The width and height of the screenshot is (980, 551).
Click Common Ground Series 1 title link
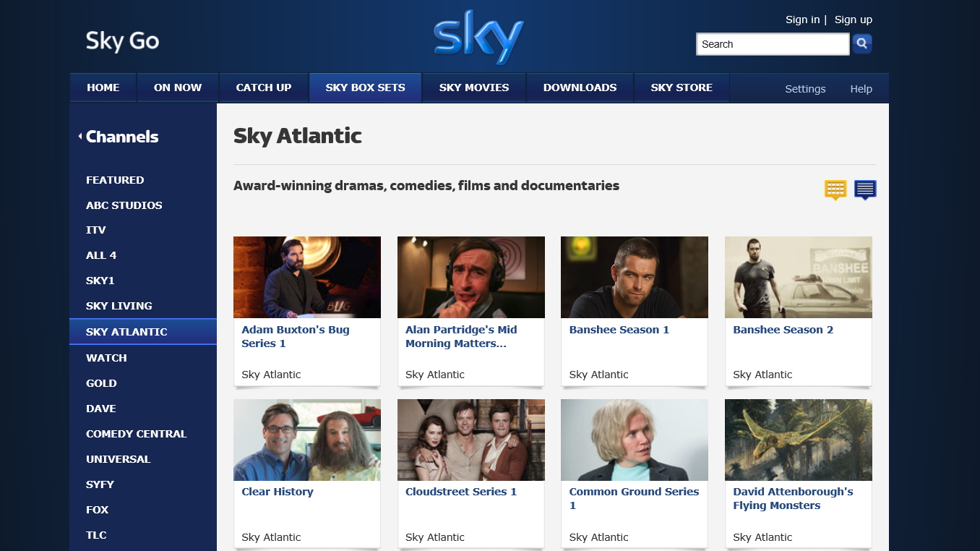click(x=634, y=498)
